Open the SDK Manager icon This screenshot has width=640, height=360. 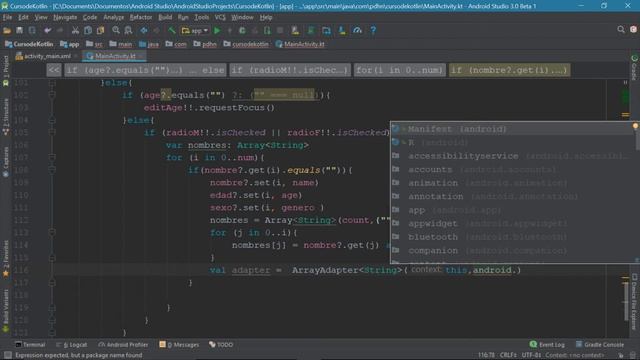click(x=342, y=31)
